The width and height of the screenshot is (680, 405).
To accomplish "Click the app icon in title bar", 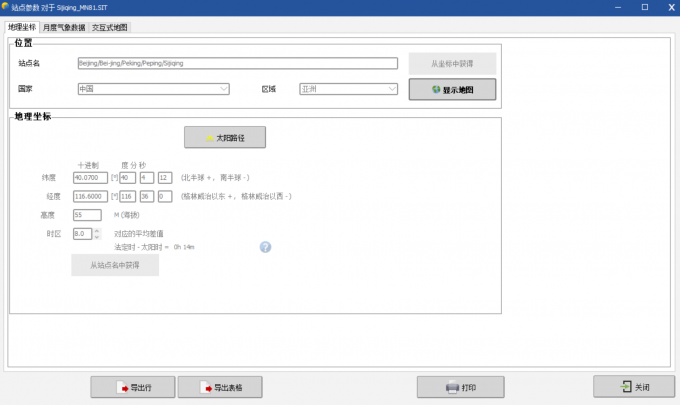I will click(x=5, y=7).
